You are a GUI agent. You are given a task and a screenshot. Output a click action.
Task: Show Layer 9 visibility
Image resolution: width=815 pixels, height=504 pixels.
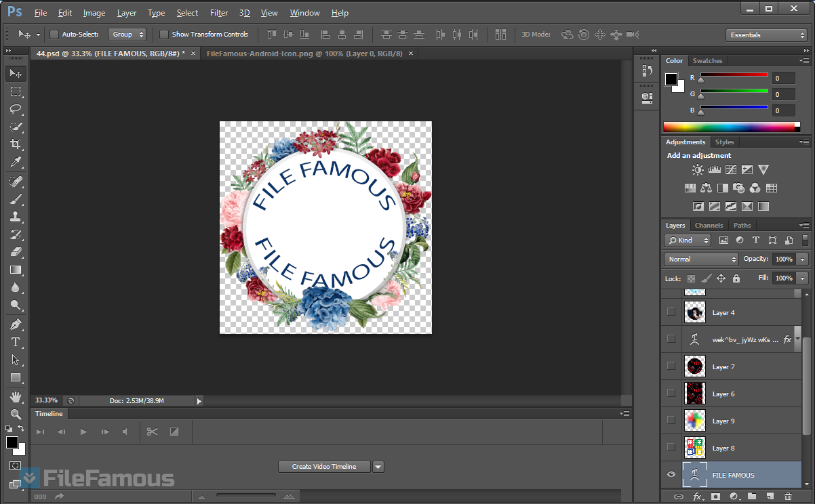tap(671, 421)
